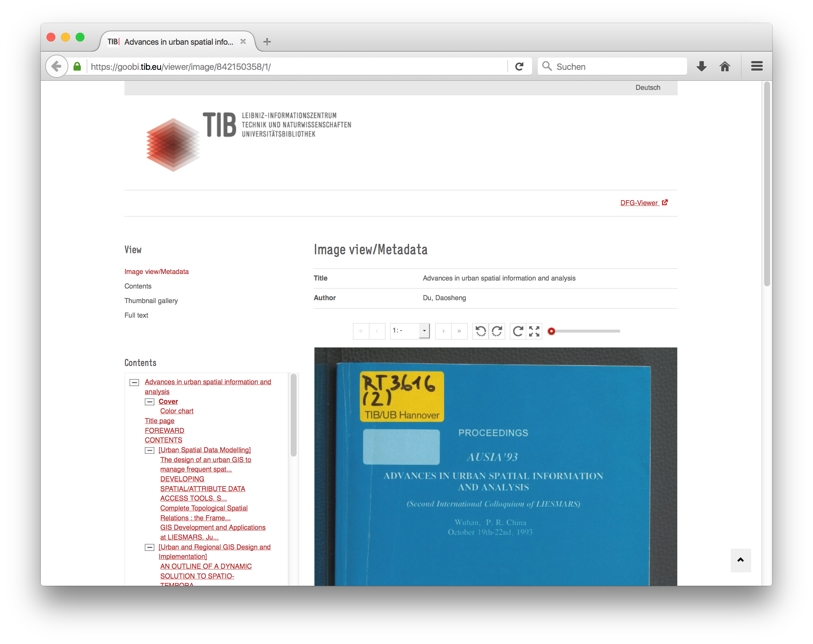813x644 pixels.
Task: Click the contents panel scrollbar
Action: point(293,415)
